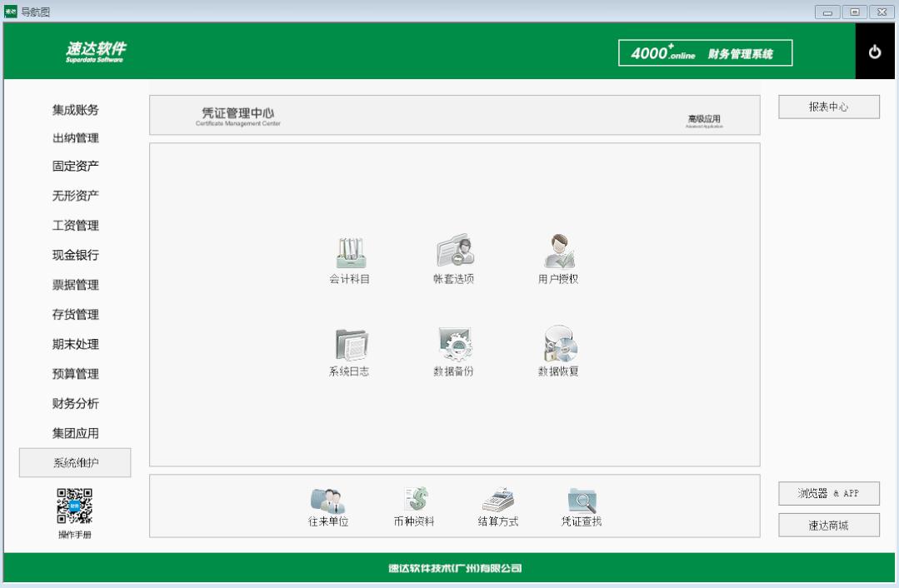Click the power/logout icon top right
The image size is (899, 588).
point(876,51)
